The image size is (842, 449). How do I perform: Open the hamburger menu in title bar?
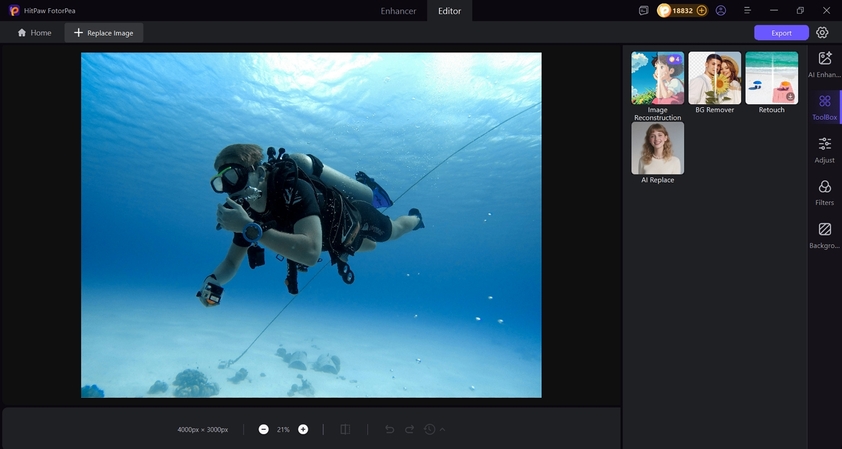tap(747, 10)
